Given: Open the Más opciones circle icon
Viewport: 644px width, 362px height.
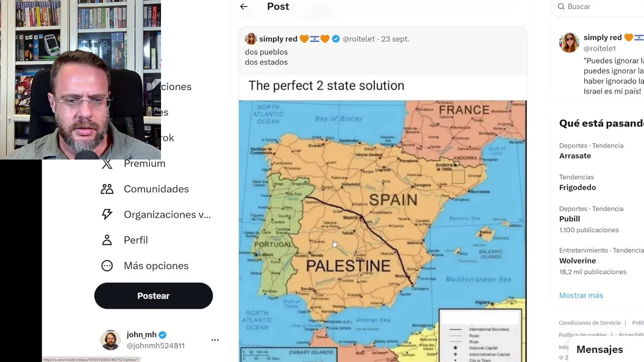Looking at the screenshot, I should click(x=107, y=265).
